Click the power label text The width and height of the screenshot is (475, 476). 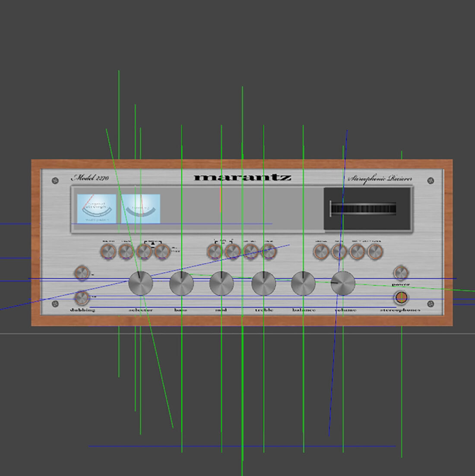click(401, 285)
